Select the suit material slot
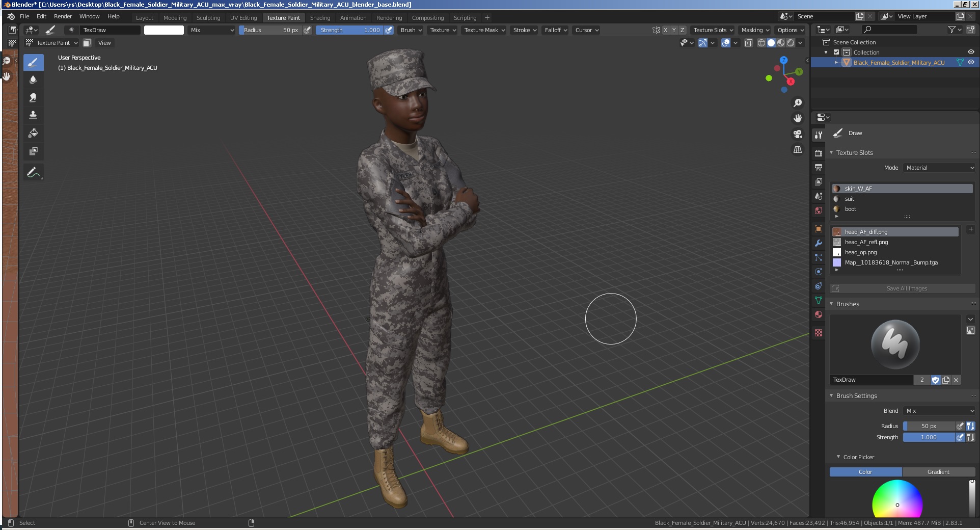This screenshot has width=980, height=530. click(x=902, y=199)
